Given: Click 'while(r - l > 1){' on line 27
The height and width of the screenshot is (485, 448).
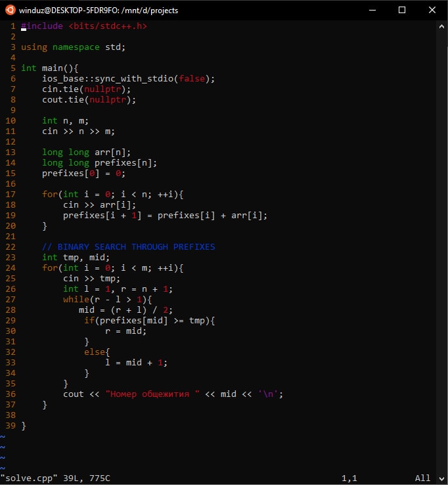Looking at the screenshot, I should click(x=107, y=300).
